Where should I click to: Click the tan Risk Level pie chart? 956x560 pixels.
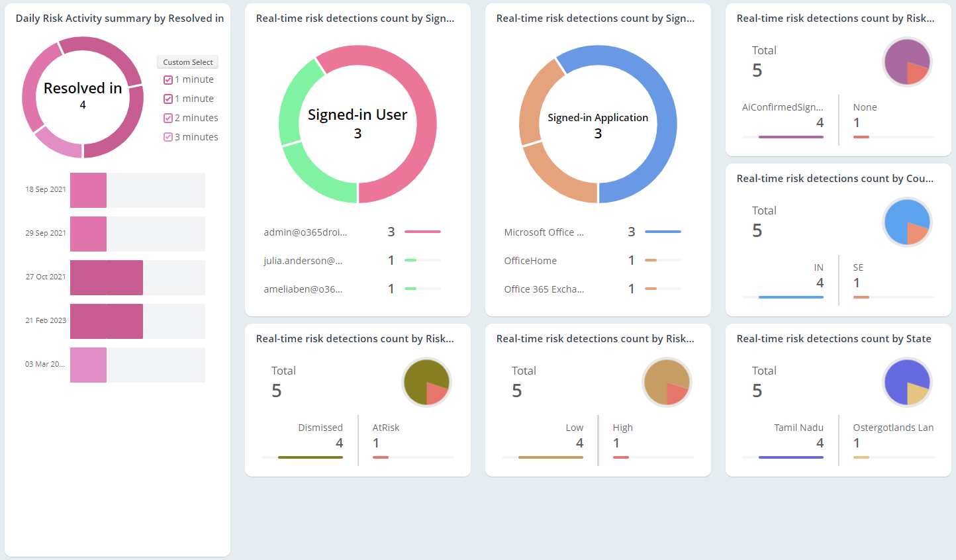coord(667,382)
